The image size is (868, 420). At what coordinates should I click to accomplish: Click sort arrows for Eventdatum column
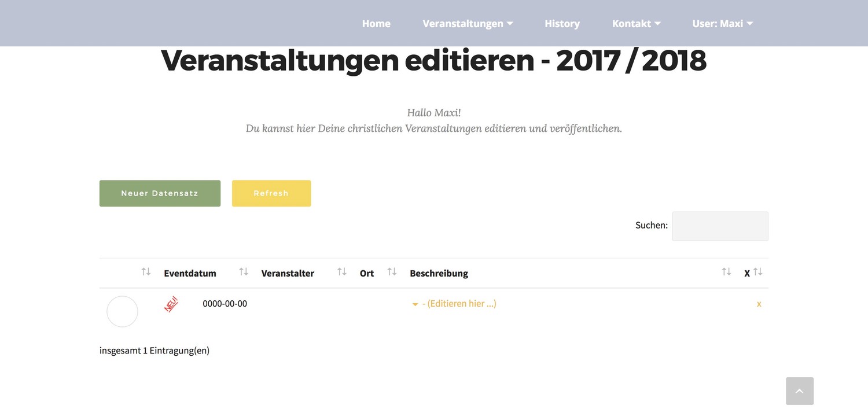244,272
